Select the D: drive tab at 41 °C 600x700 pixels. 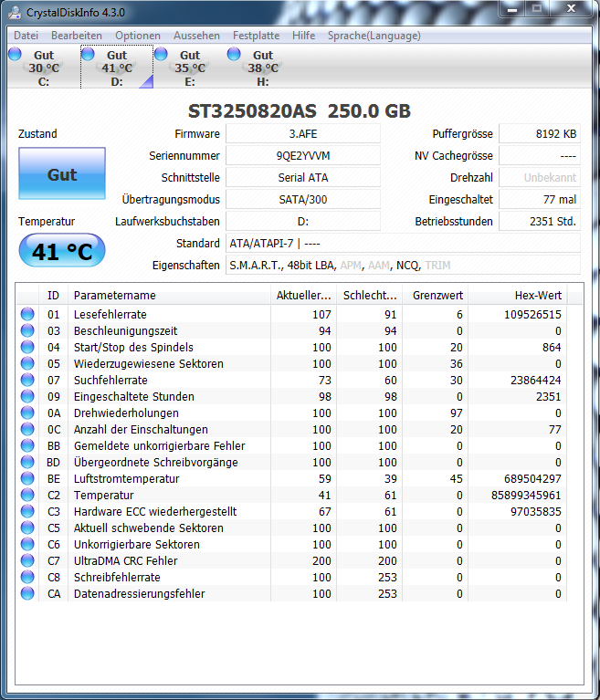[117, 68]
